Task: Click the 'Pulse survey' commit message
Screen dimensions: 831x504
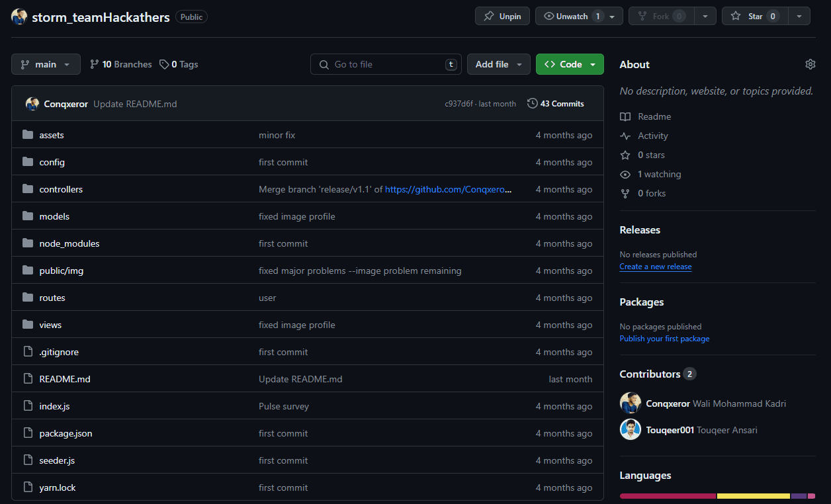Action: pos(284,406)
